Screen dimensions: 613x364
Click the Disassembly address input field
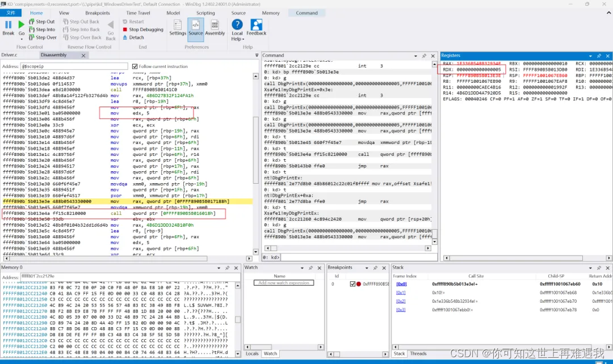click(74, 66)
